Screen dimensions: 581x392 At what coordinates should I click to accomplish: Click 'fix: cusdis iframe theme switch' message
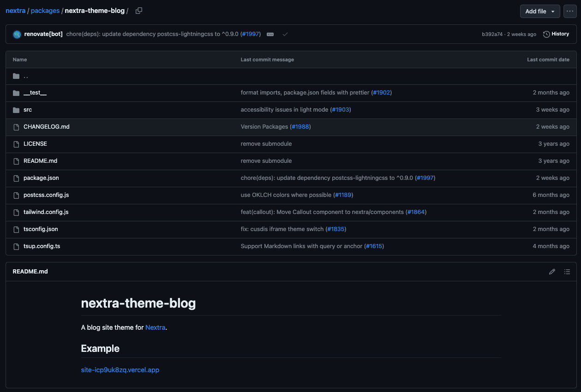282,229
